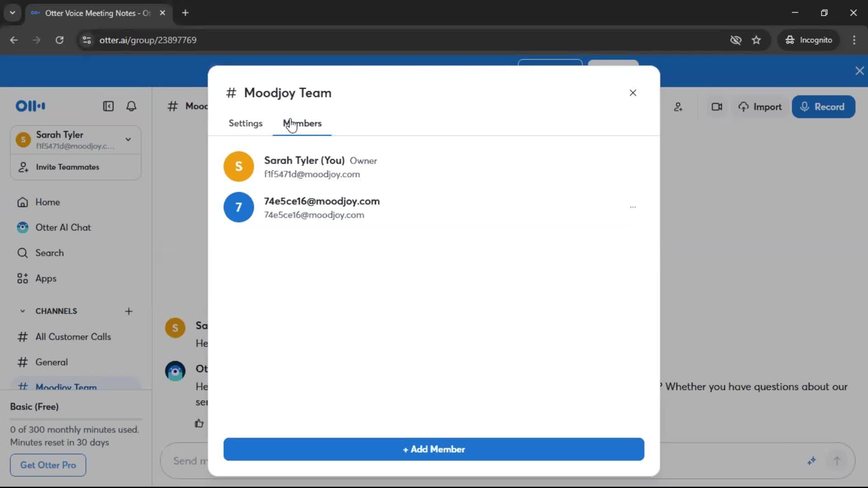Switch to the Settings tab
This screenshot has width=868, height=488.
245,123
